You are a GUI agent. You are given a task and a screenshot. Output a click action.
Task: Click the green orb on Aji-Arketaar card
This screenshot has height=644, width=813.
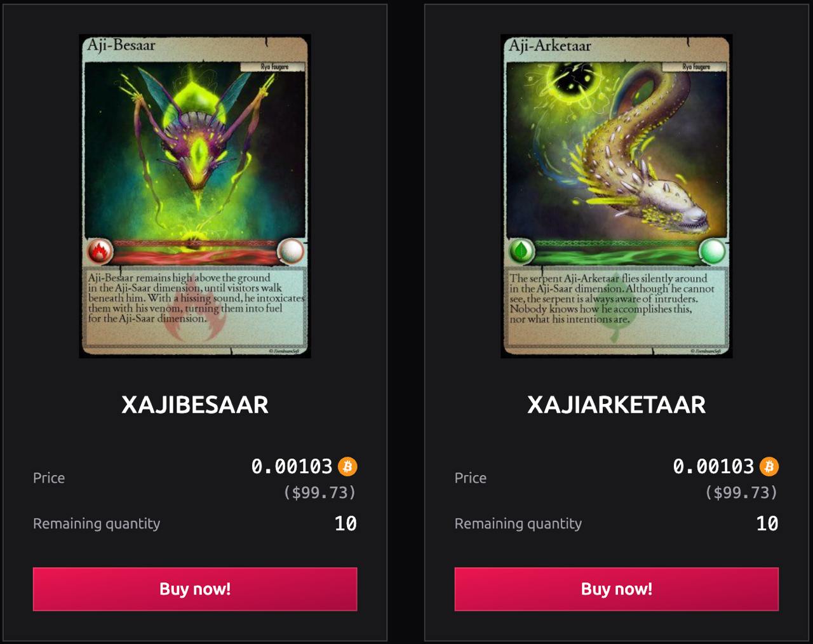click(713, 252)
